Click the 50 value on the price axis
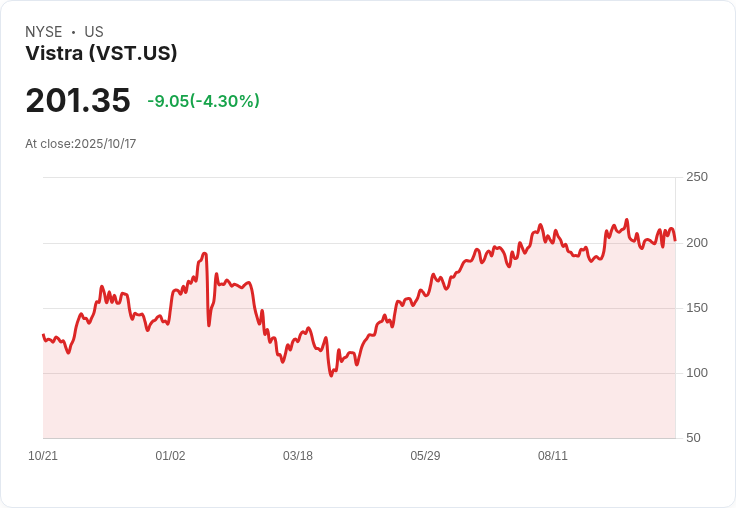 693,438
